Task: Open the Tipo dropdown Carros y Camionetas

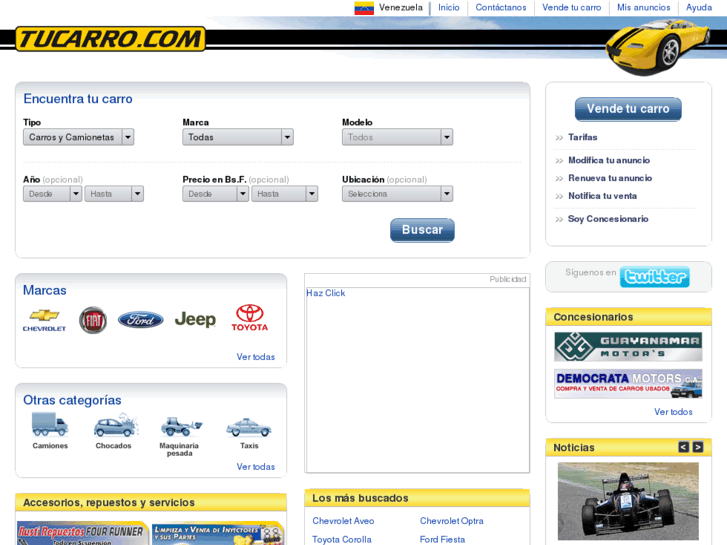Action: tap(78, 137)
